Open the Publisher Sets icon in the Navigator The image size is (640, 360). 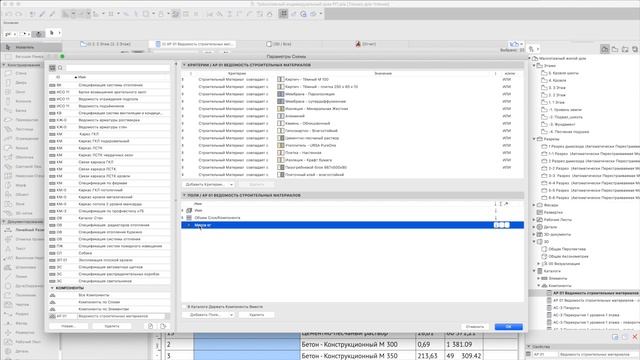tap(635, 49)
